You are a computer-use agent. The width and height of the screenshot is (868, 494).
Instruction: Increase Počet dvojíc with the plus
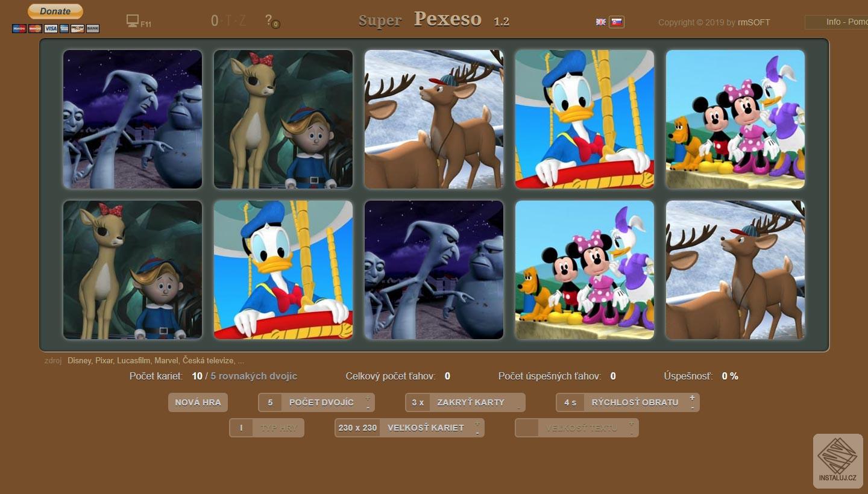[x=368, y=398]
